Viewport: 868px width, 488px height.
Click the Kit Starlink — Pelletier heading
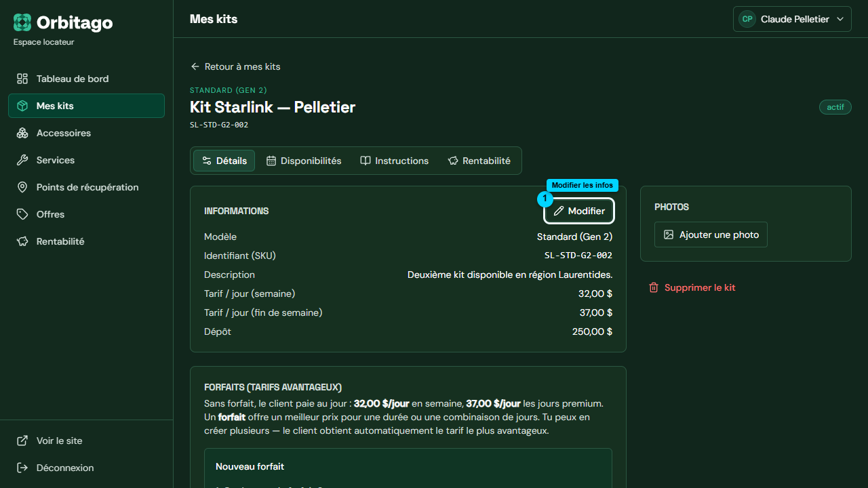point(273,107)
